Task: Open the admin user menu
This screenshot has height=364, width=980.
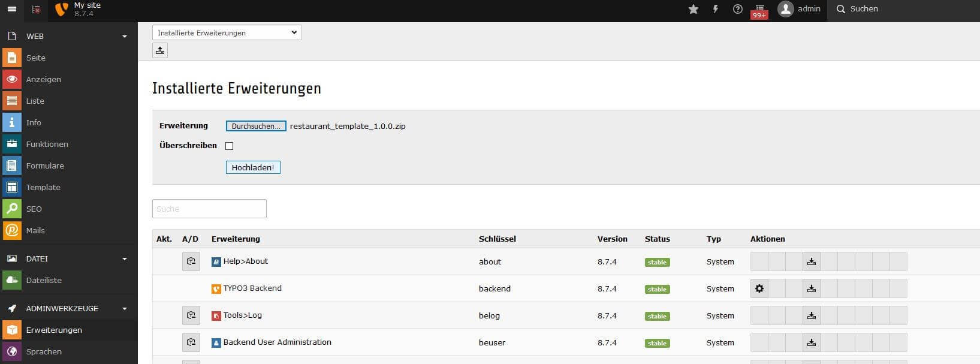Action: (x=799, y=9)
